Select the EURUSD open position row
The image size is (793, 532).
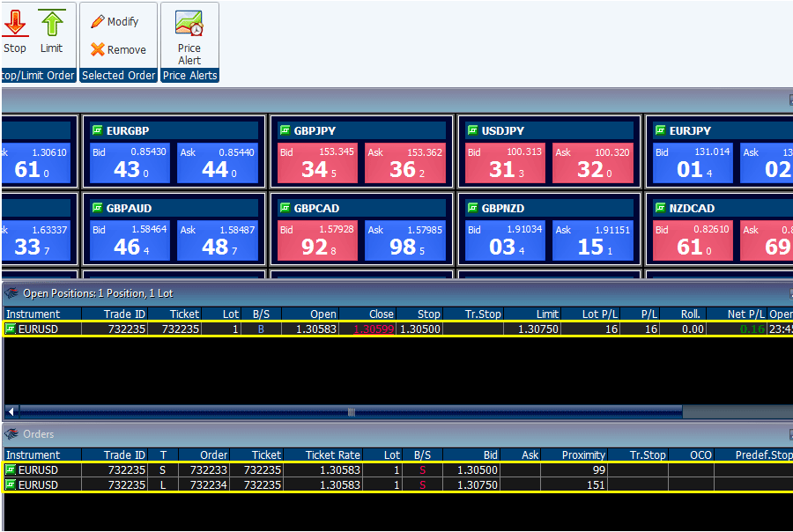(352, 329)
